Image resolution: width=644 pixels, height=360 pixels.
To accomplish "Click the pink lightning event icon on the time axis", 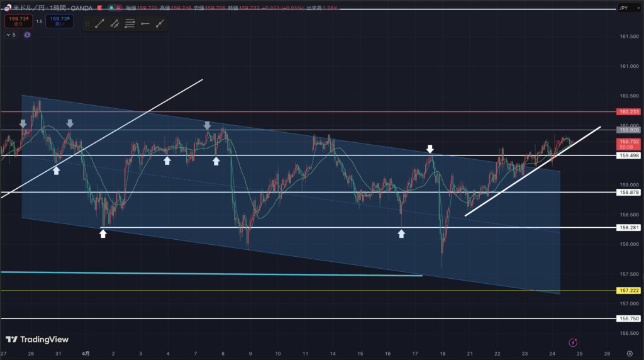I will [x=573, y=342].
